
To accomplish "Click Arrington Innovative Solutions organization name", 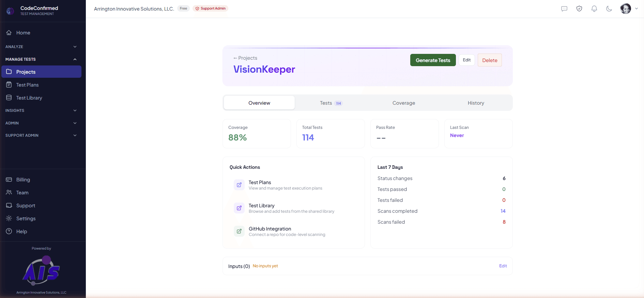I will 134,9.
